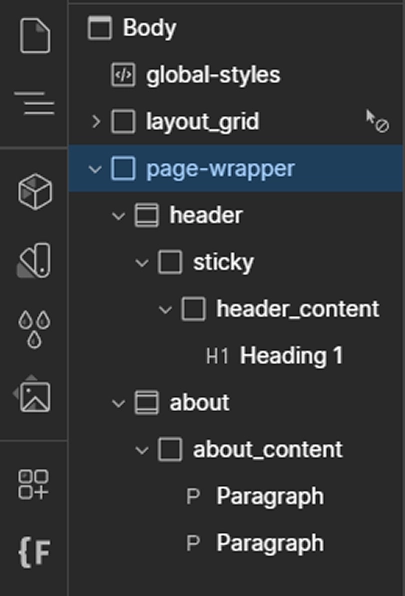Click the Body element icon

tap(100, 28)
